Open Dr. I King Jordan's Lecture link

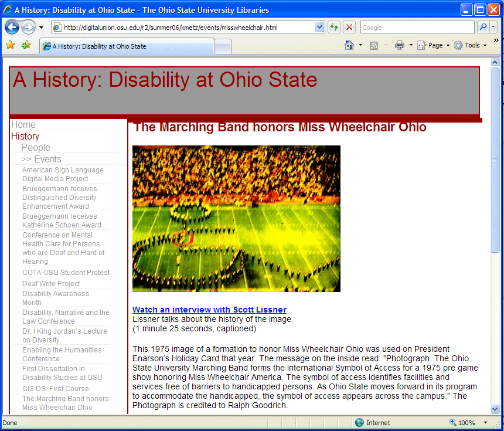click(x=64, y=335)
